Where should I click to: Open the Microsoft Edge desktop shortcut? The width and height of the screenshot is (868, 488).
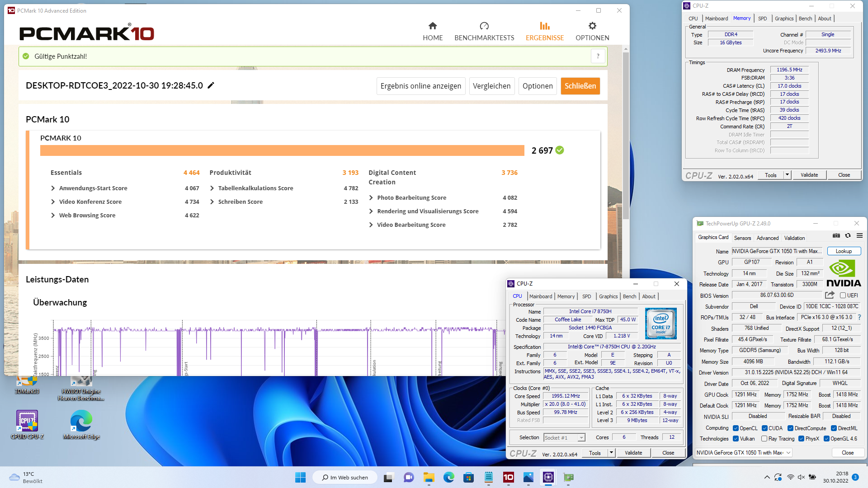click(81, 425)
